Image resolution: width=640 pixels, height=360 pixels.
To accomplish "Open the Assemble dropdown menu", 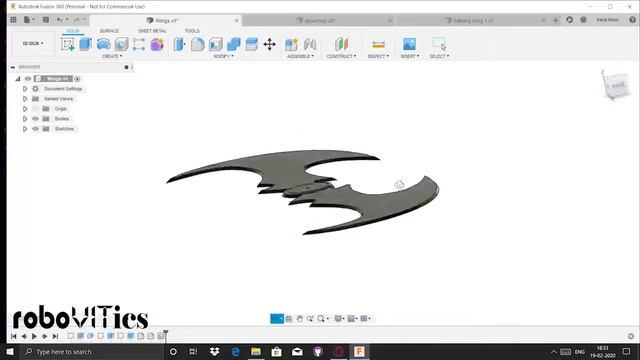I will coord(300,56).
